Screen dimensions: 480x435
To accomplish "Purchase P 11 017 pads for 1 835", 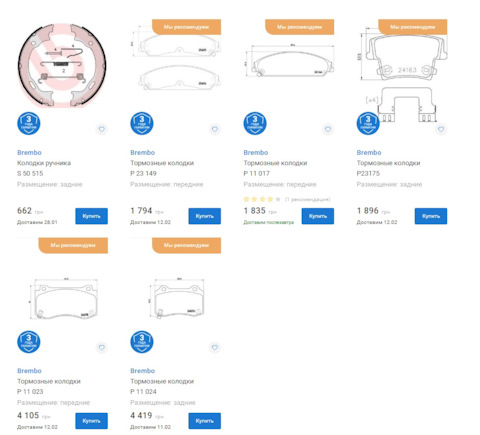I will click(318, 216).
